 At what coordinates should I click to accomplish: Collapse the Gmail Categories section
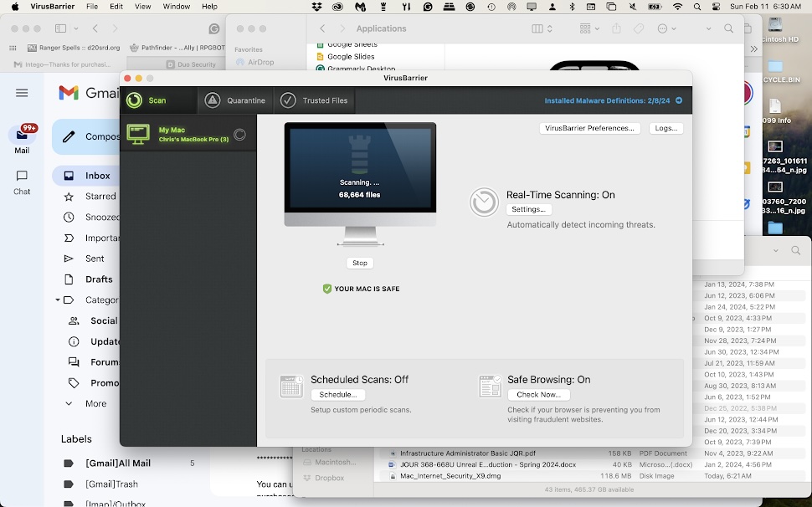pyautogui.click(x=58, y=300)
